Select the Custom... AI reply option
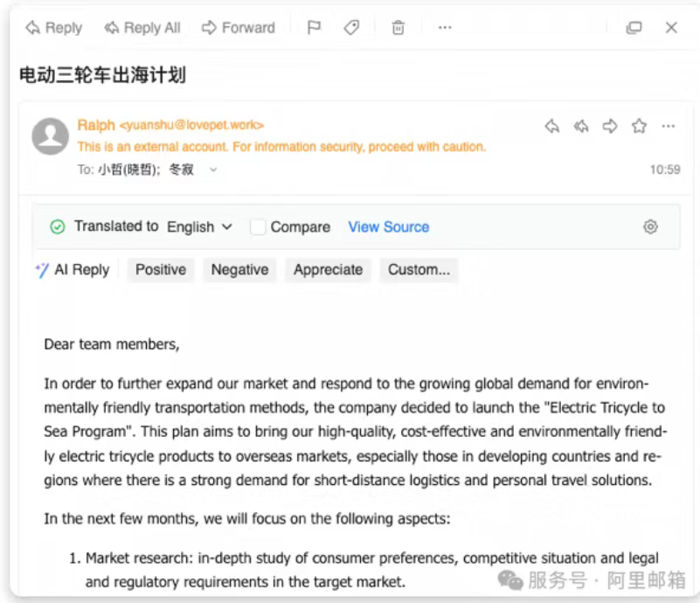This screenshot has width=700, height=603. pos(419,270)
